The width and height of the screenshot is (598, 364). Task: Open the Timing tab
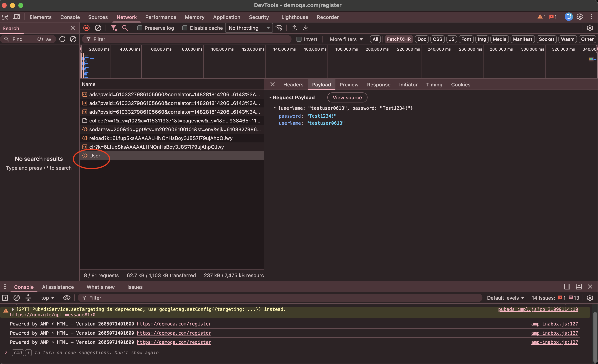pyautogui.click(x=434, y=85)
